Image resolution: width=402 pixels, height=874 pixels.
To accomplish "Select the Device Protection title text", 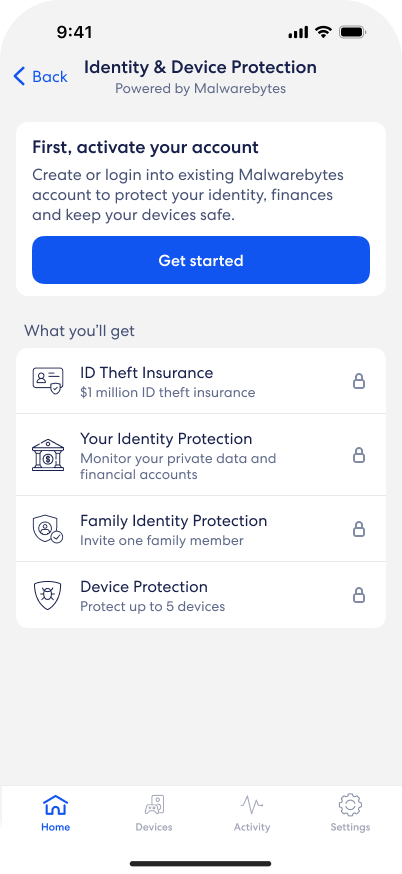I will coord(144,586).
